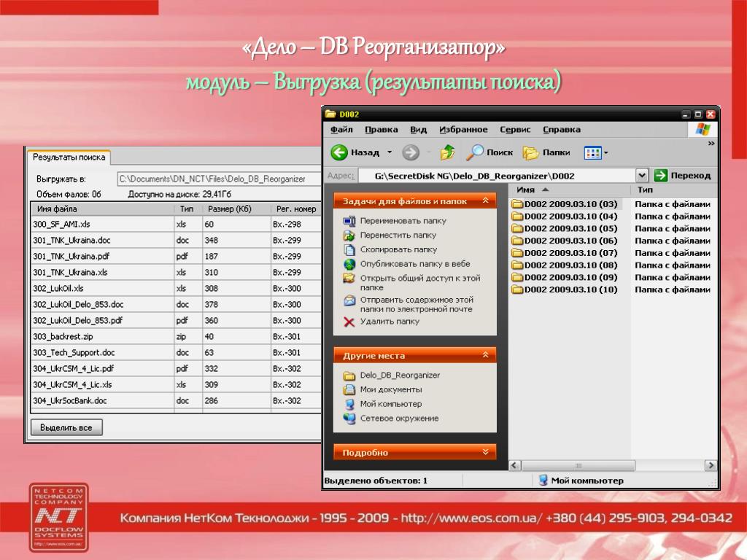The height and width of the screenshot is (560, 747).
Task: Click the Выгружать в path field
Action: [x=219, y=179]
